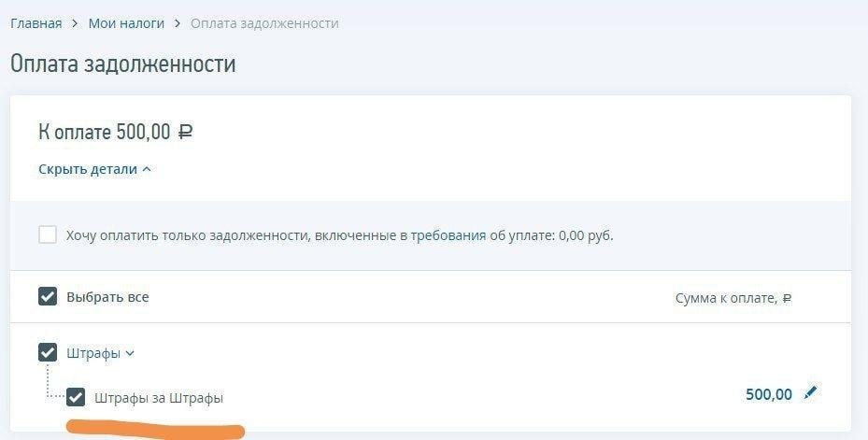This screenshot has height=440, width=868.
Task: Click the pencil edit icon next to 500,00
Action: click(810, 393)
